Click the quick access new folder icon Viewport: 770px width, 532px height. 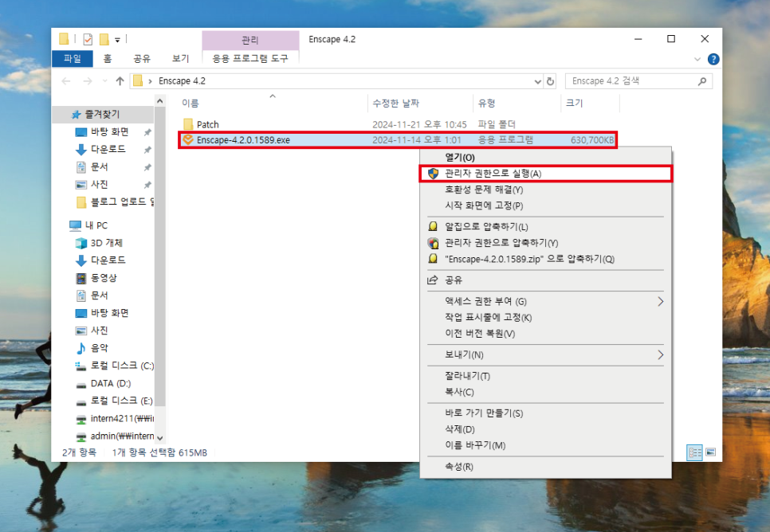point(104,39)
